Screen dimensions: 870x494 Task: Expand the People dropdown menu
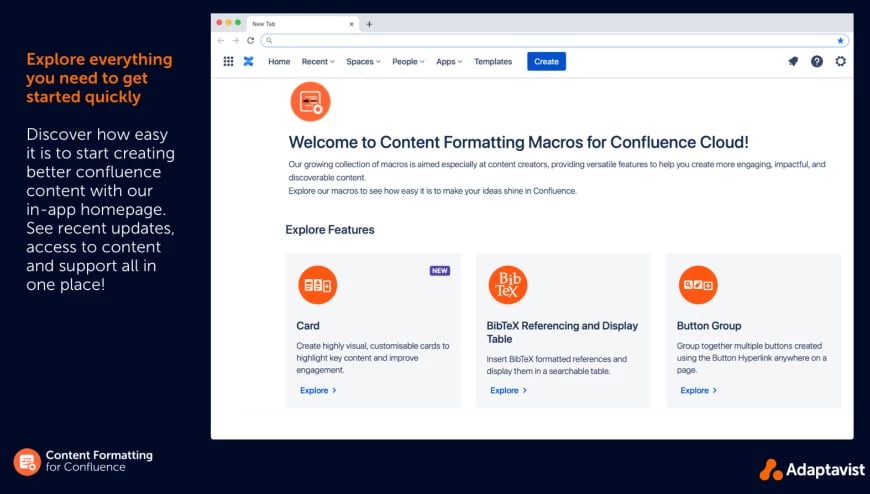tap(408, 62)
